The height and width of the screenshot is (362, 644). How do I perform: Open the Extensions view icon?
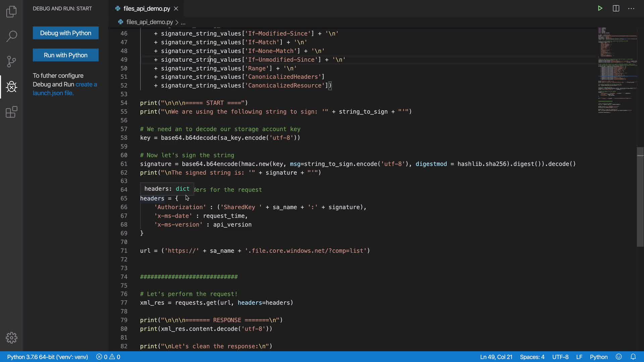[11, 112]
